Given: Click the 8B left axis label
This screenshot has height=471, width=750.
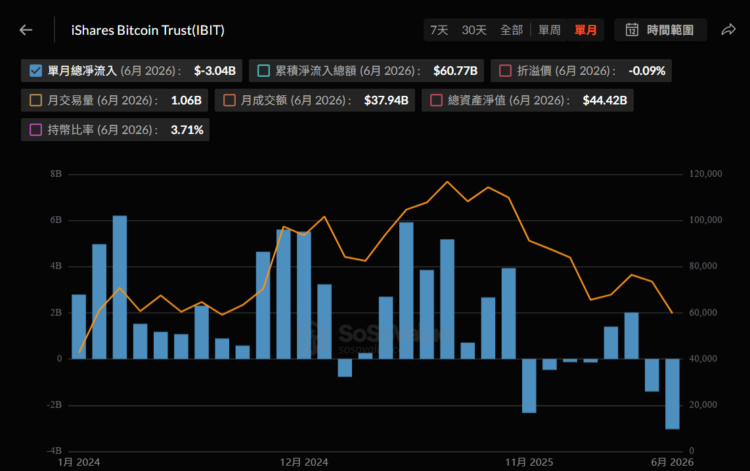Looking at the screenshot, I should (56, 174).
